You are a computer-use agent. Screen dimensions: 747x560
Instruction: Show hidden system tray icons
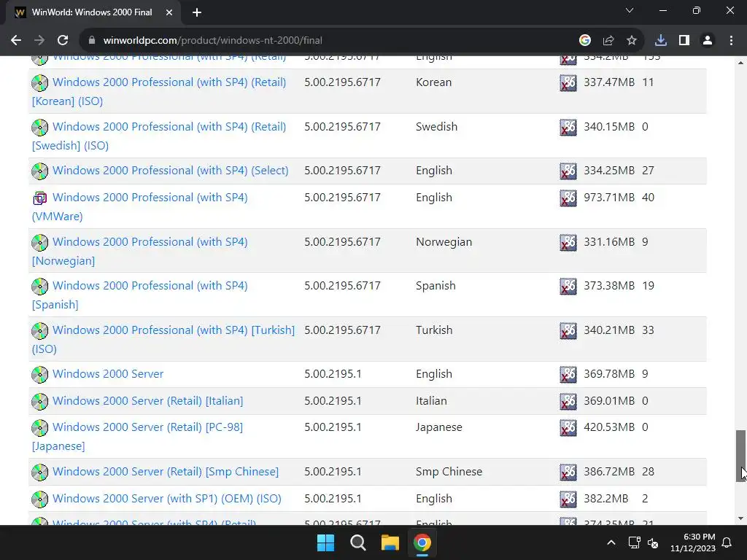pyautogui.click(x=611, y=542)
